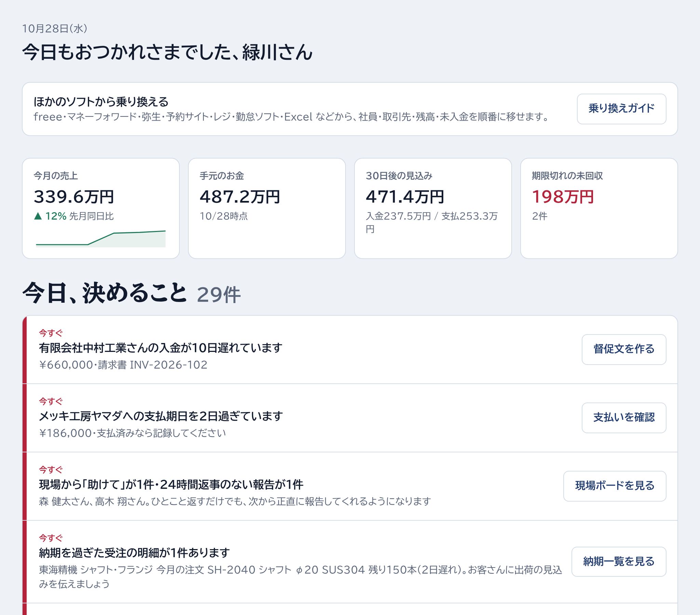
Task: Click the date 10月28日(水)
Action: (x=55, y=28)
